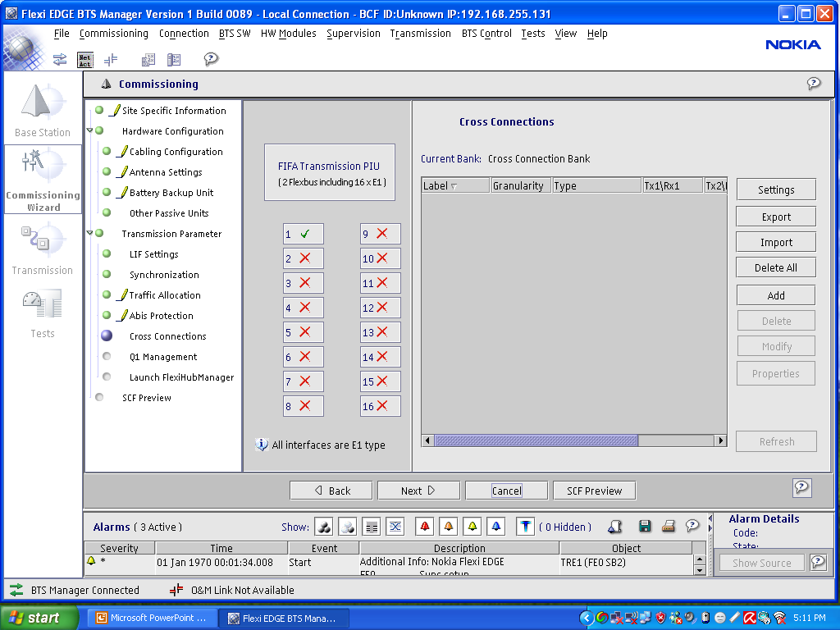Open help bubble in Commissioning header

(813, 84)
